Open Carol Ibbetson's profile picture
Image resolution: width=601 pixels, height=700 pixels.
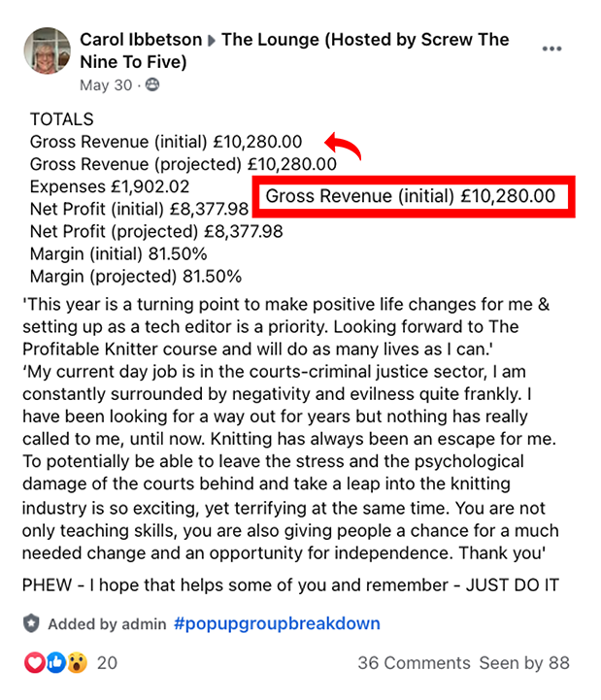[x=46, y=50]
